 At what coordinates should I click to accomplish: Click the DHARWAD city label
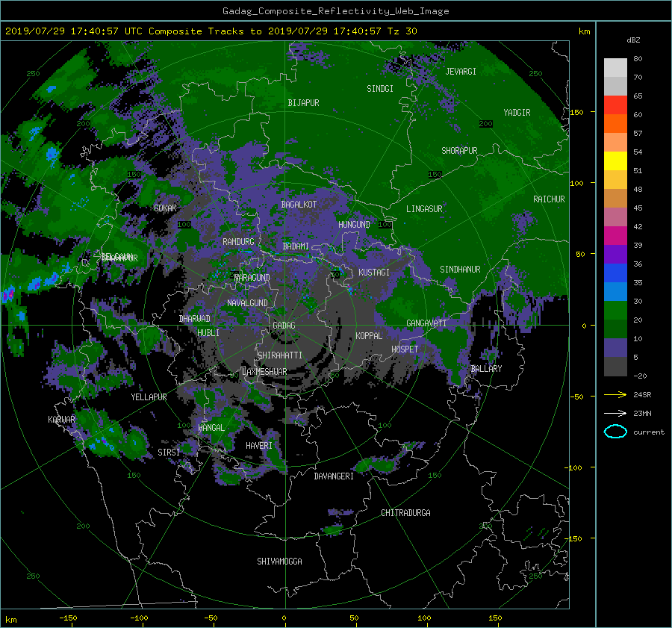[195, 319]
